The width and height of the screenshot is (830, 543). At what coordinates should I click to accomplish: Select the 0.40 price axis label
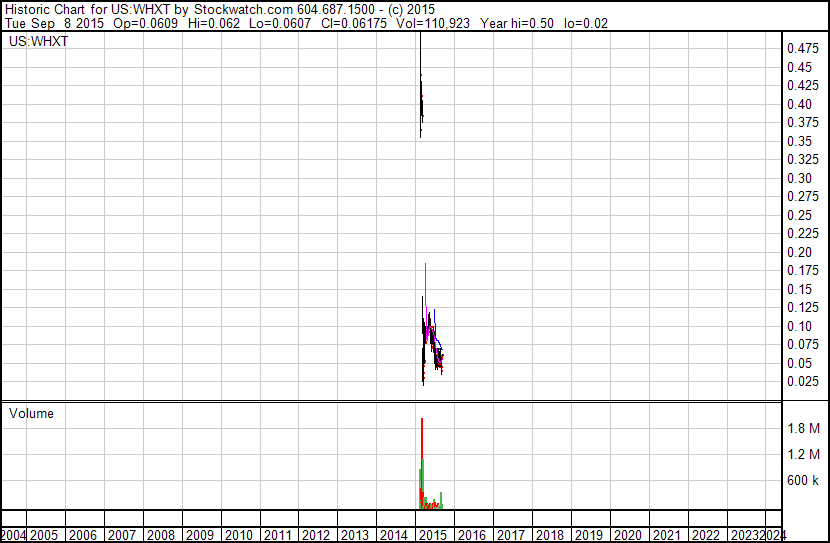(799, 104)
